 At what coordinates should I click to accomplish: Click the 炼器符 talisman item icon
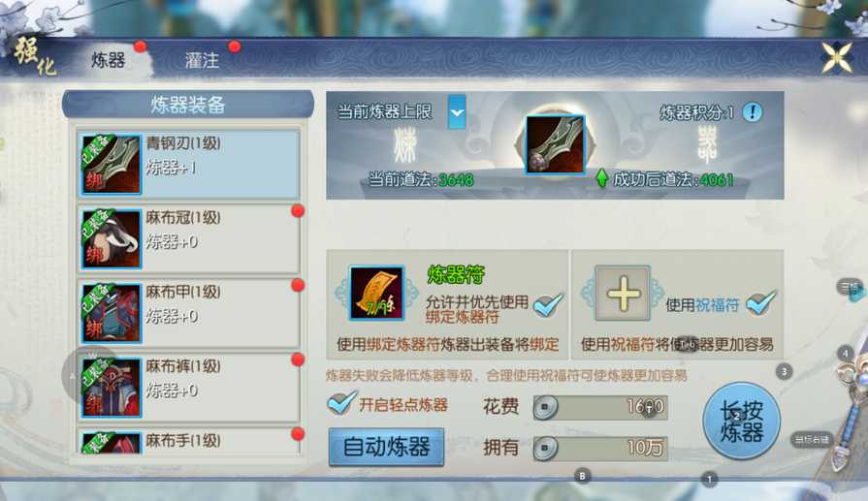pos(377,293)
